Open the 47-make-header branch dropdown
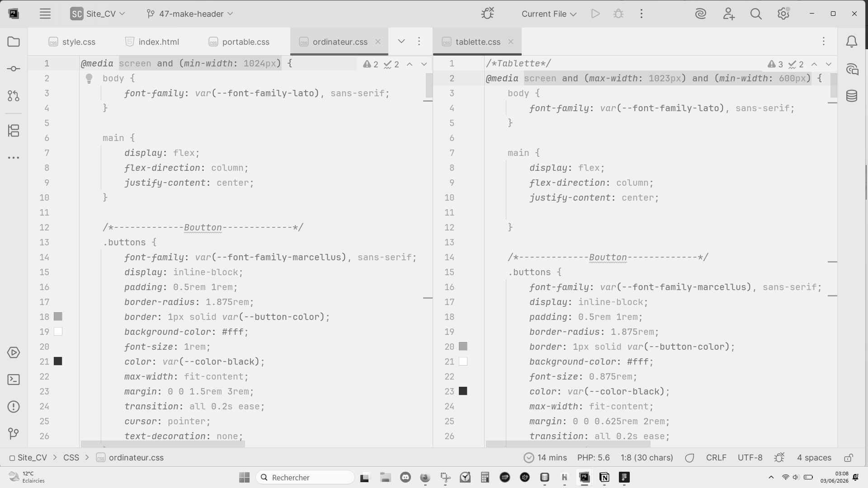Screen dimensions: 868x488 pos(190,14)
